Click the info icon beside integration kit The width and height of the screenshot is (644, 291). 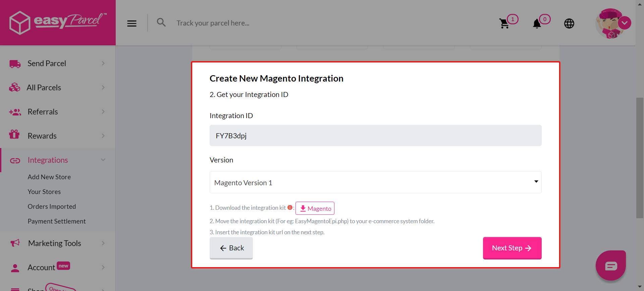pyautogui.click(x=290, y=207)
